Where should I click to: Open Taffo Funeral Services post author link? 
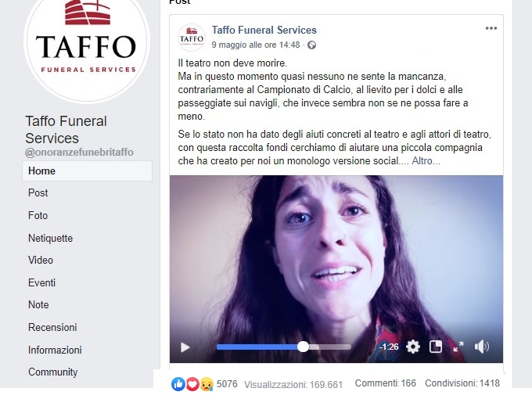pos(264,30)
